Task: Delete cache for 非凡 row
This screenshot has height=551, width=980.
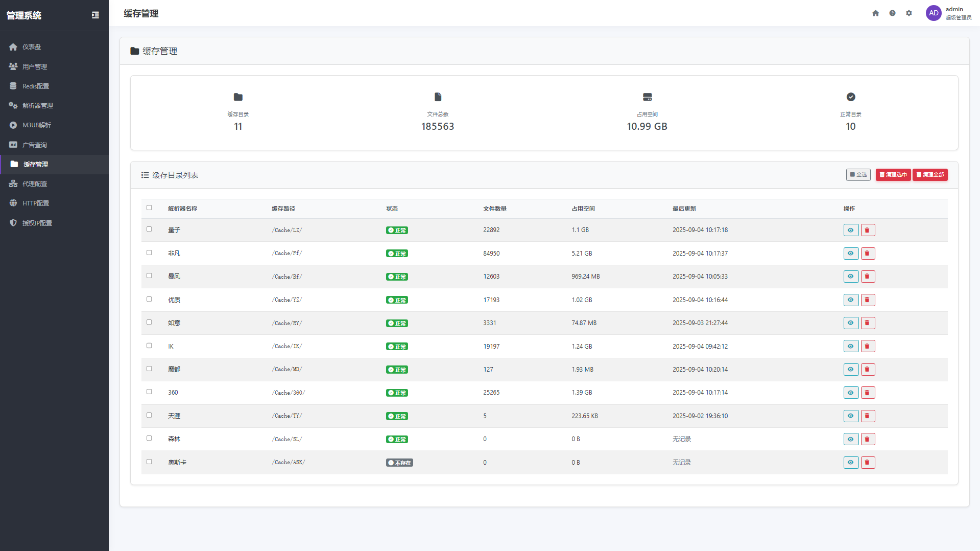Action: coord(868,254)
